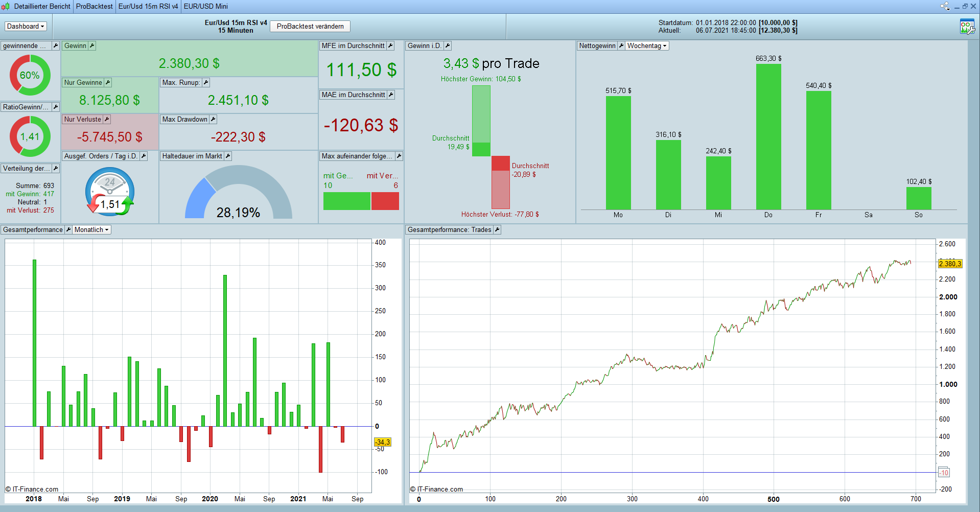Minimize the report window
Screen dimensions: 980x512
[x=957, y=6]
